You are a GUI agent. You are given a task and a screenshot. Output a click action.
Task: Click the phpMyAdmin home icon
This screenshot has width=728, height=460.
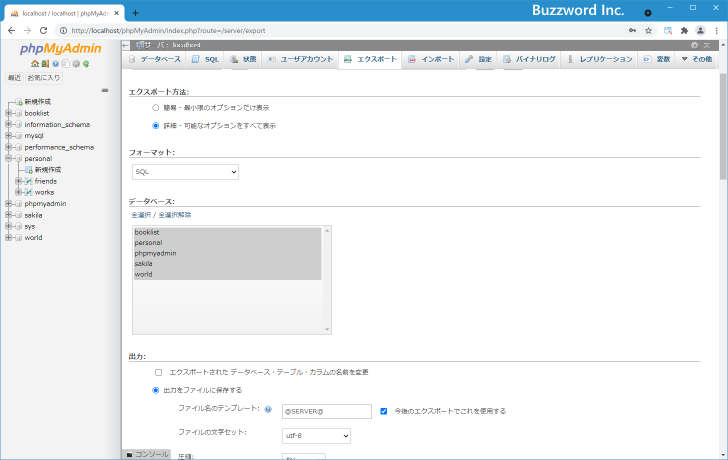(x=35, y=64)
